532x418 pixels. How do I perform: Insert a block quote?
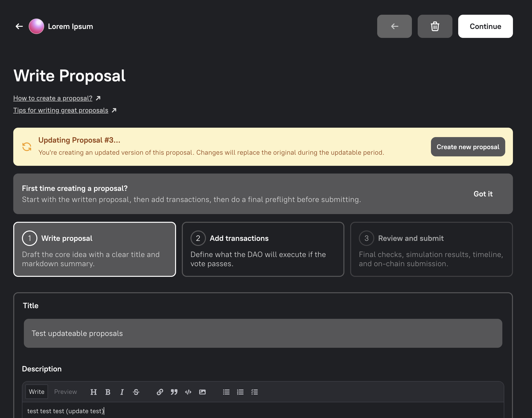(174, 392)
